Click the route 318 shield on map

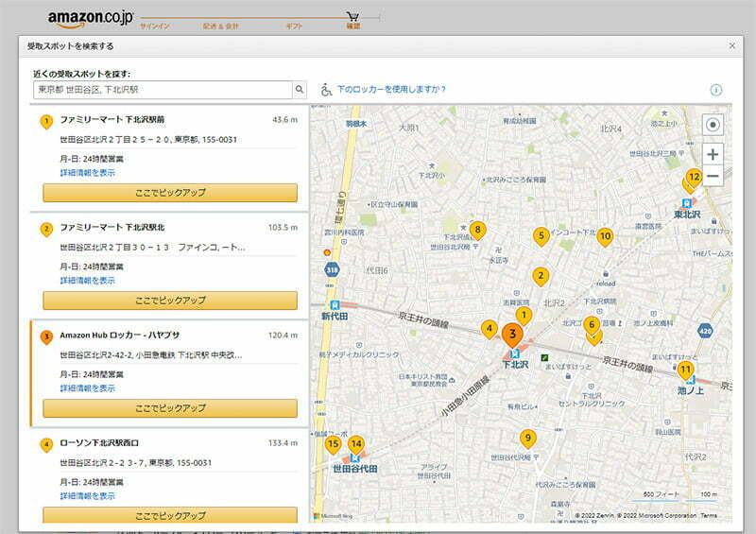click(x=332, y=269)
